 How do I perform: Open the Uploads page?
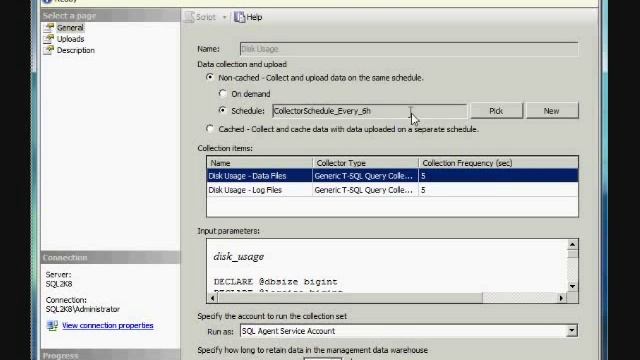coord(70,39)
